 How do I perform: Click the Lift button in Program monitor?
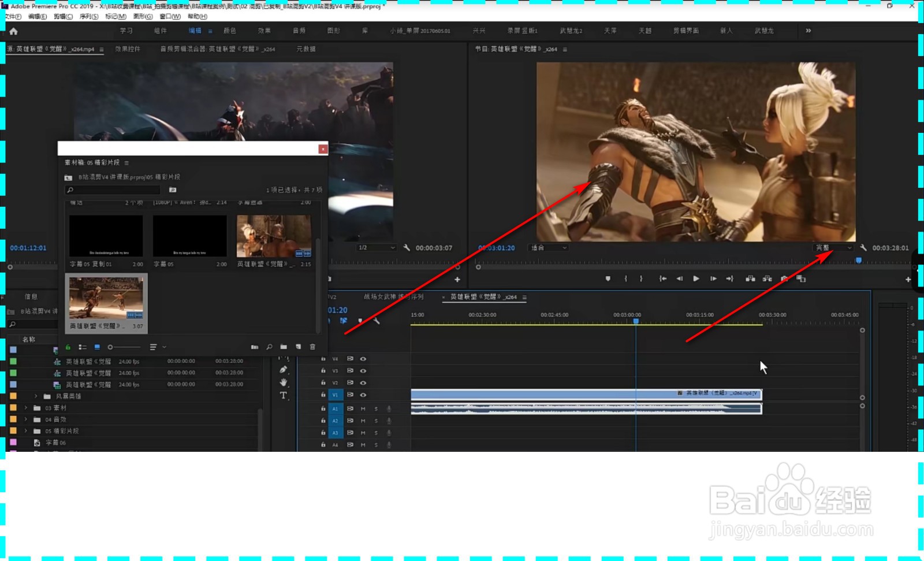pos(750,278)
